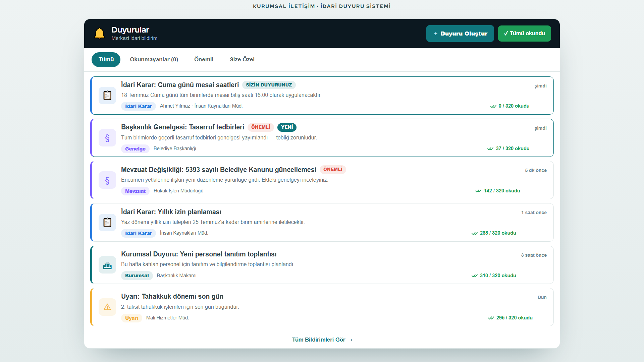Click the Mevzuat category tag

(x=135, y=191)
